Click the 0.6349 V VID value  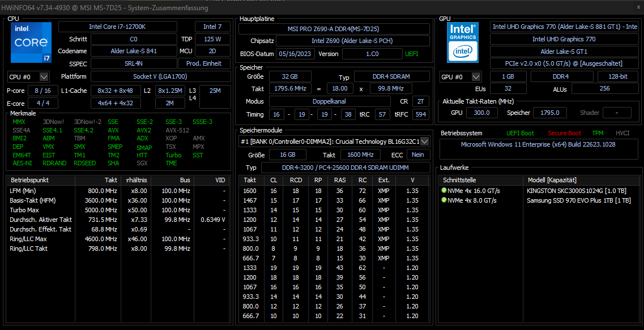click(213, 220)
